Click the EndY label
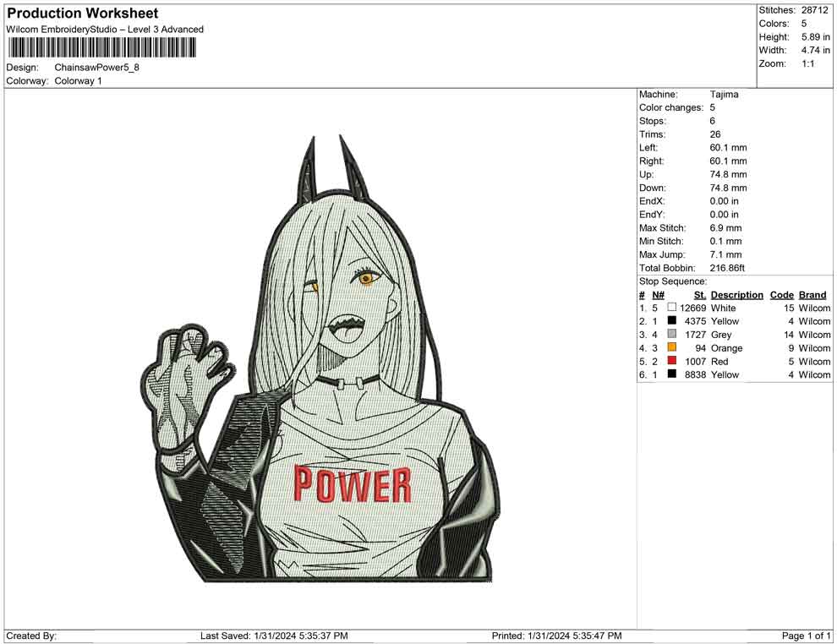 pos(652,215)
